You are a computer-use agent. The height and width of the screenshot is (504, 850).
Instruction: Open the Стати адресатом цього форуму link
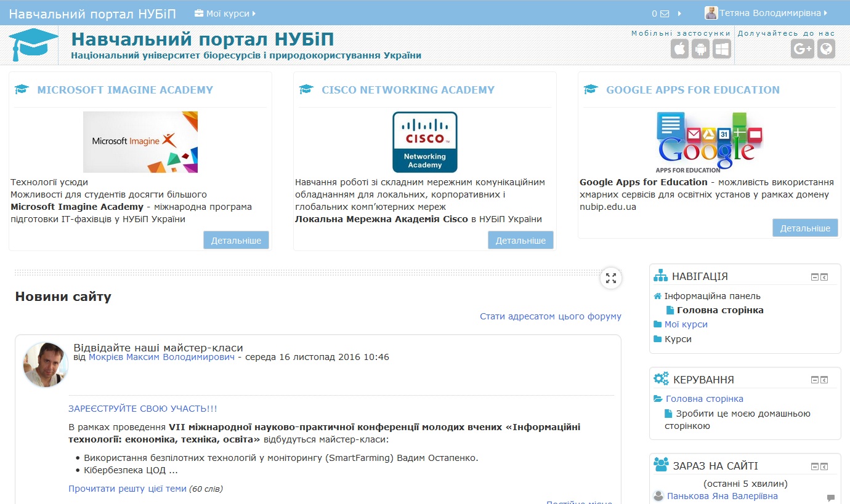[x=550, y=316]
